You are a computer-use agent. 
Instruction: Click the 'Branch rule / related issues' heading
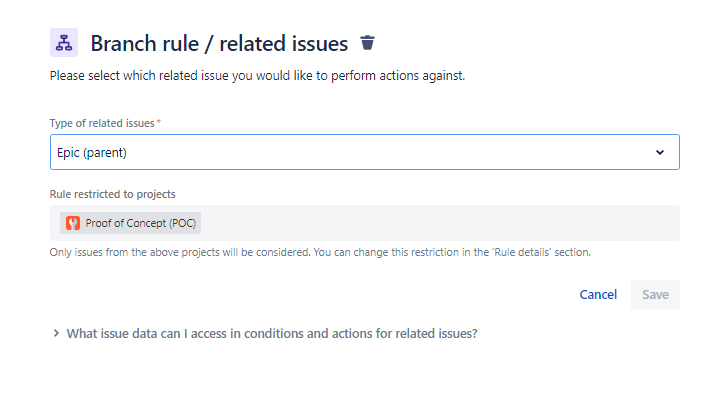click(219, 44)
